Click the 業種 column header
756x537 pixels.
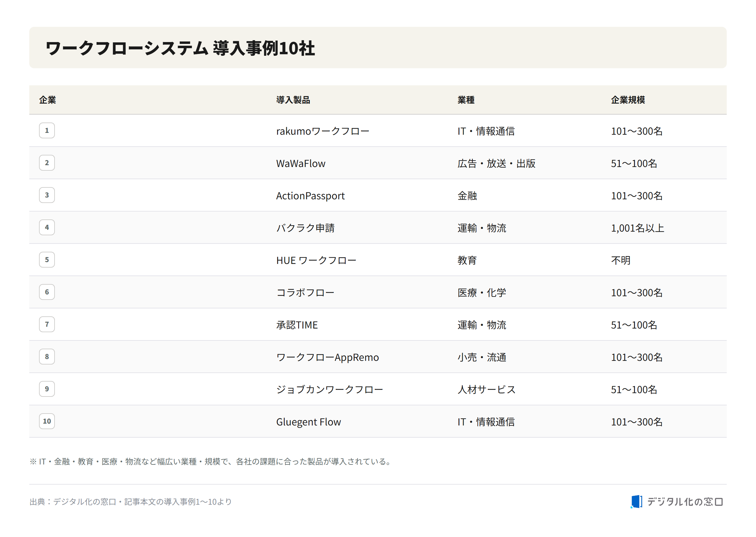click(466, 100)
